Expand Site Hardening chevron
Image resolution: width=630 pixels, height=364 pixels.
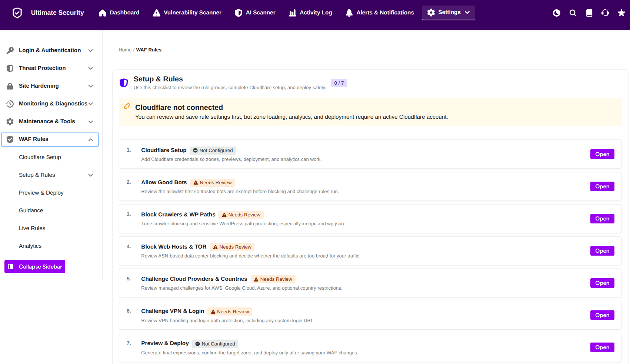click(91, 86)
